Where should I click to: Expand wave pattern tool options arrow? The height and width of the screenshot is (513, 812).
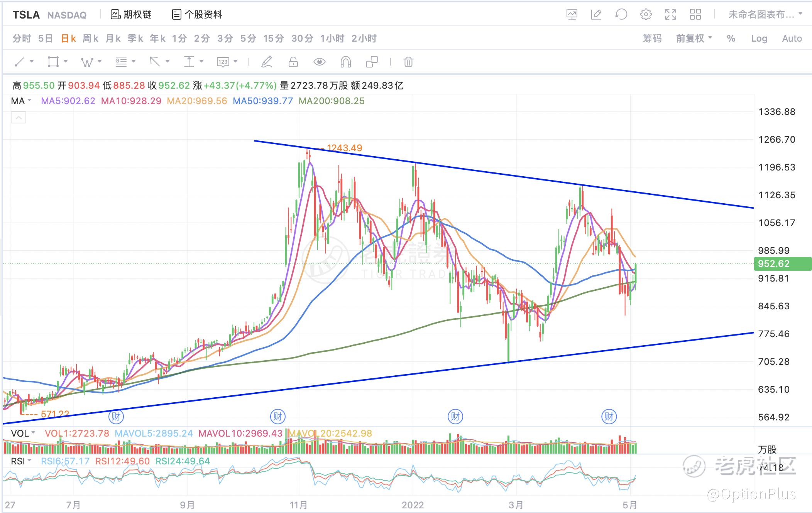[x=100, y=61]
